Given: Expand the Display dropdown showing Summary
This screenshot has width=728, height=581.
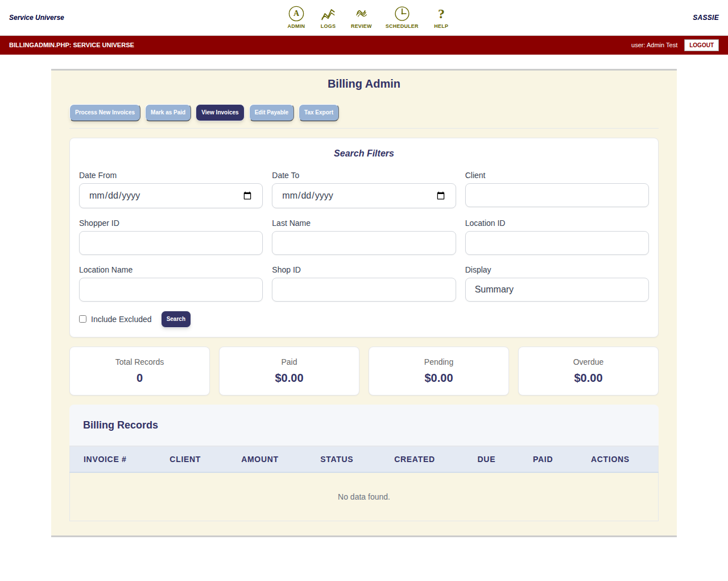Looking at the screenshot, I should pos(557,290).
